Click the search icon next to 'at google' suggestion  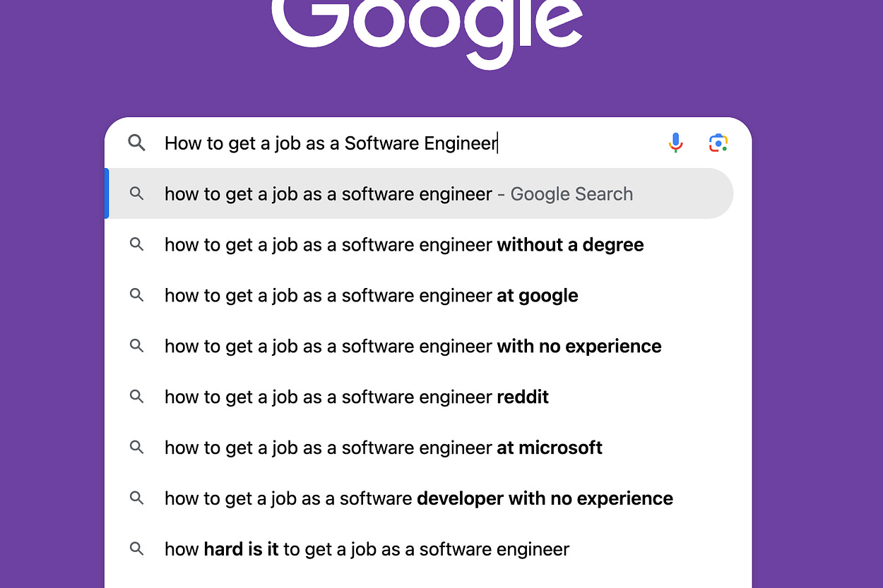[136, 295]
